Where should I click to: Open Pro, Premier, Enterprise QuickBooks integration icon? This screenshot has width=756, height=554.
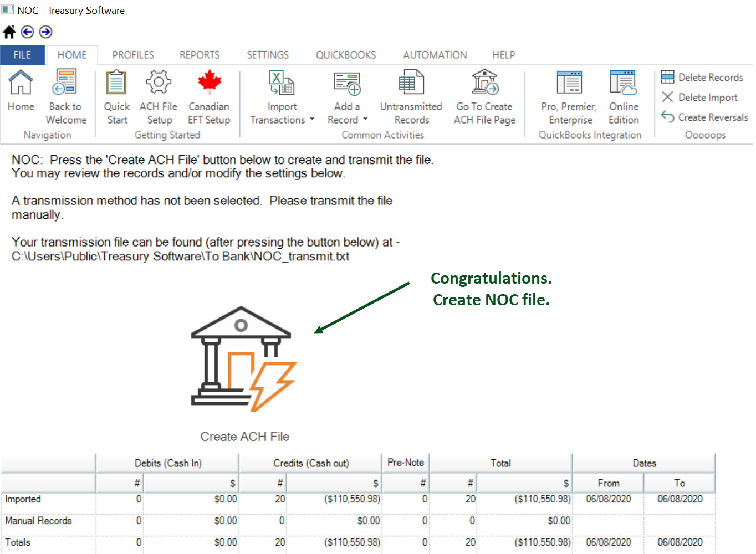569,82
